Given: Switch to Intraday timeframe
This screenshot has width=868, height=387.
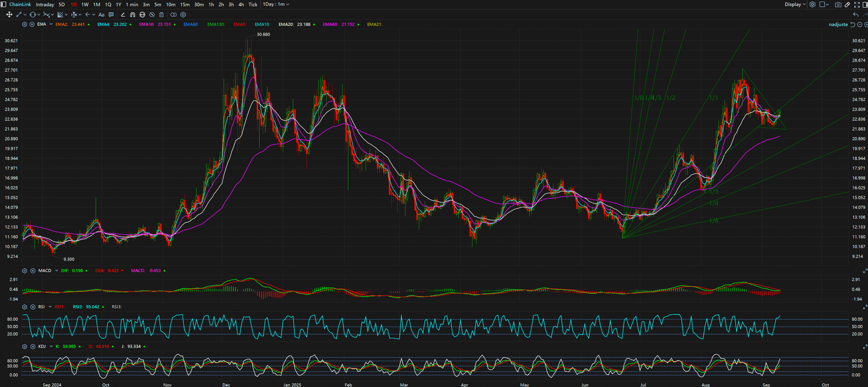Looking at the screenshot, I should (45, 4).
